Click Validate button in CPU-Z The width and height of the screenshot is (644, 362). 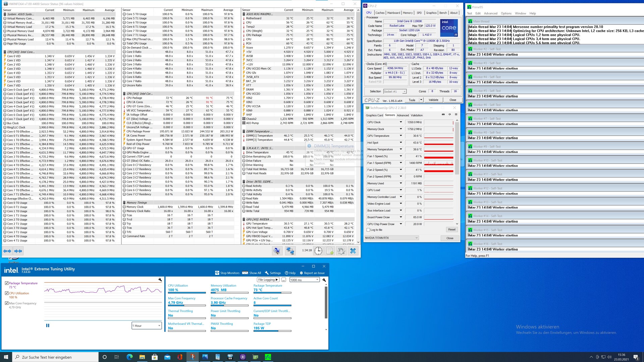[x=433, y=100]
